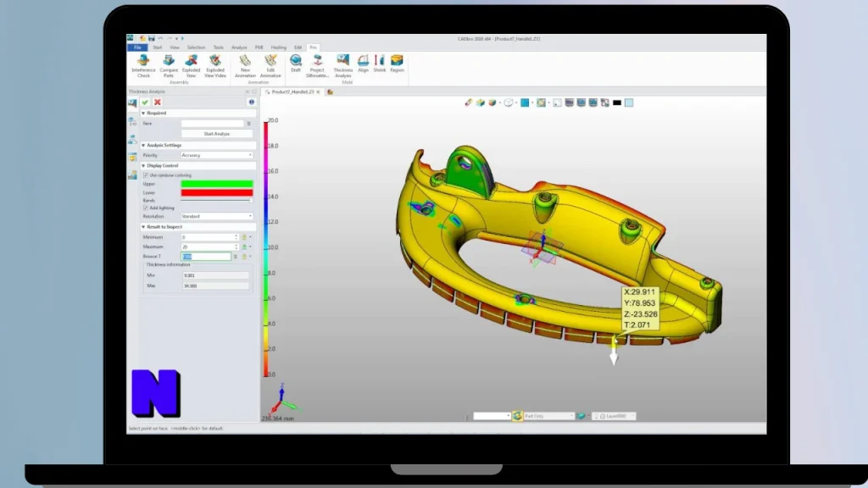Click the black color box in viewport toolbar
This screenshot has height=488, width=868.
click(x=617, y=103)
